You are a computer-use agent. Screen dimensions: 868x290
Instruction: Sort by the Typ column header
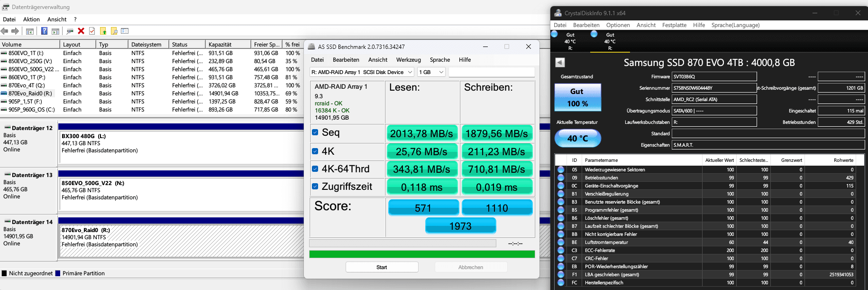112,44
